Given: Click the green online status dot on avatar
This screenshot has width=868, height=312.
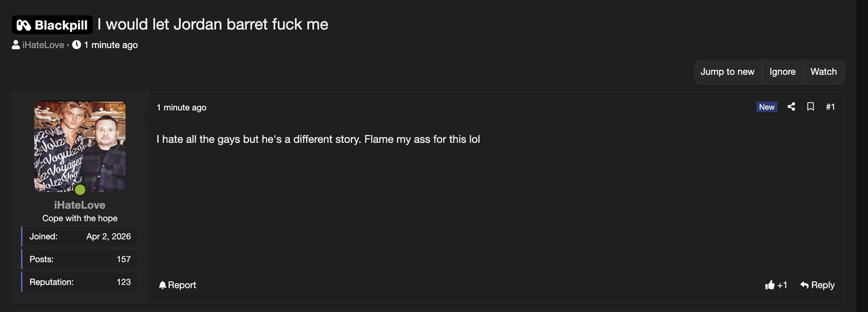Looking at the screenshot, I should pyautogui.click(x=80, y=190).
